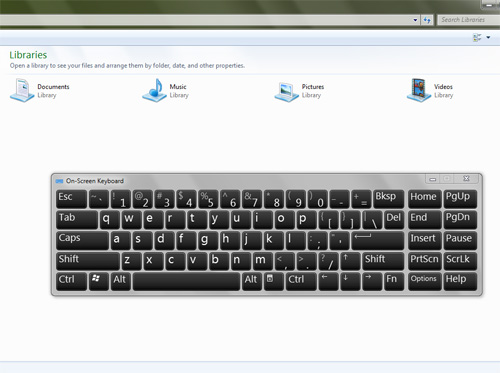
Task: Click the PgUp key
Action: point(460,199)
